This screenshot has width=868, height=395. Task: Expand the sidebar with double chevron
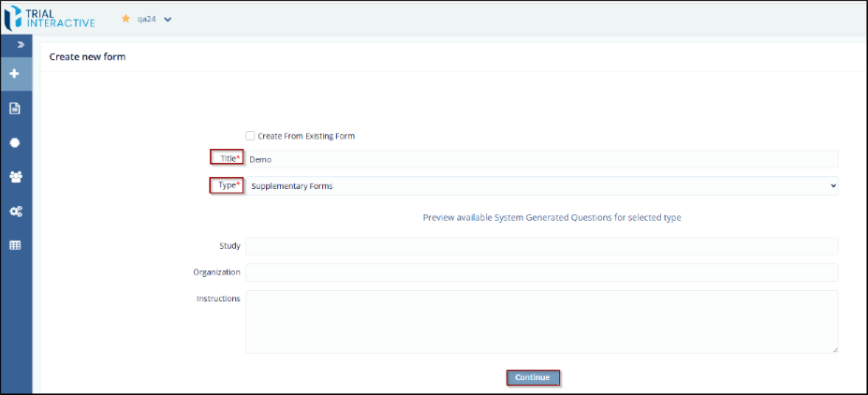(16, 45)
